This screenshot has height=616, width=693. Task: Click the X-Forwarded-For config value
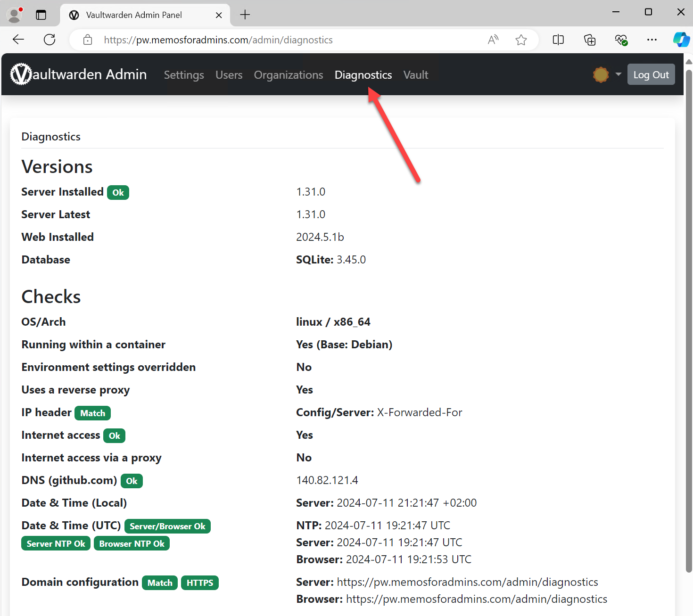coord(420,412)
